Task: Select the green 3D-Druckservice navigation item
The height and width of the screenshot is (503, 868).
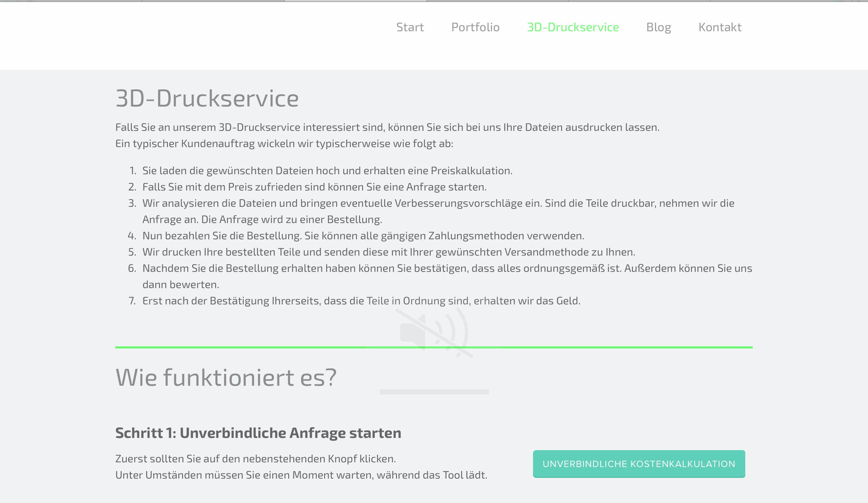Action: (573, 27)
